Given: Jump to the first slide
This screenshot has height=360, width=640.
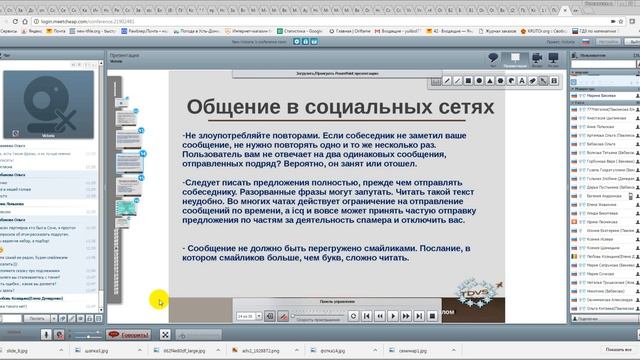Looking at the screenshot, I should click(x=367, y=316).
